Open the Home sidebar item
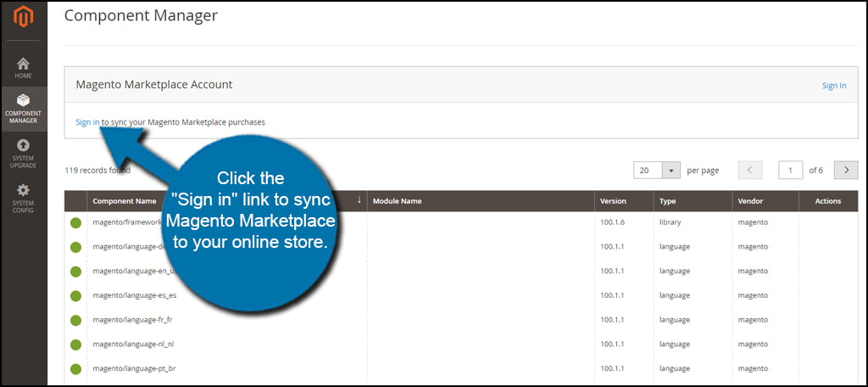Image resolution: width=868 pixels, height=387 pixels. [23, 67]
